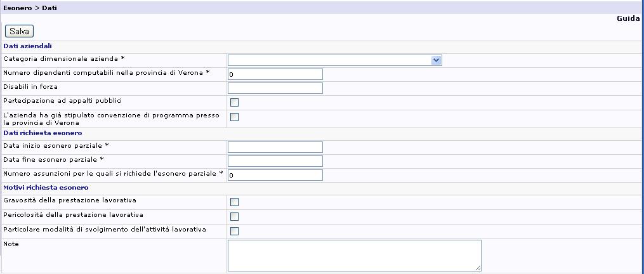The image size is (644, 274).
Task: Click Dati in the breadcrumb
Action: [x=50, y=8]
